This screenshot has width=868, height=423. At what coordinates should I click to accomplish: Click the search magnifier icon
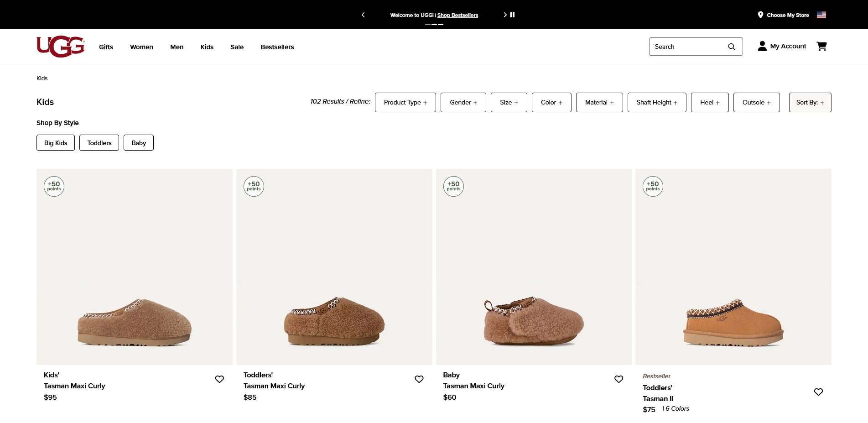click(732, 47)
